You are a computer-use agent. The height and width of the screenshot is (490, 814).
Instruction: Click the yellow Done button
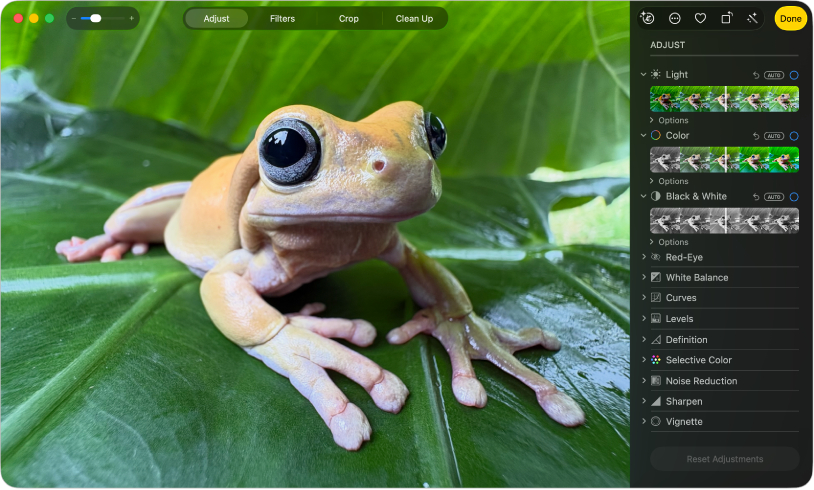point(791,19)
